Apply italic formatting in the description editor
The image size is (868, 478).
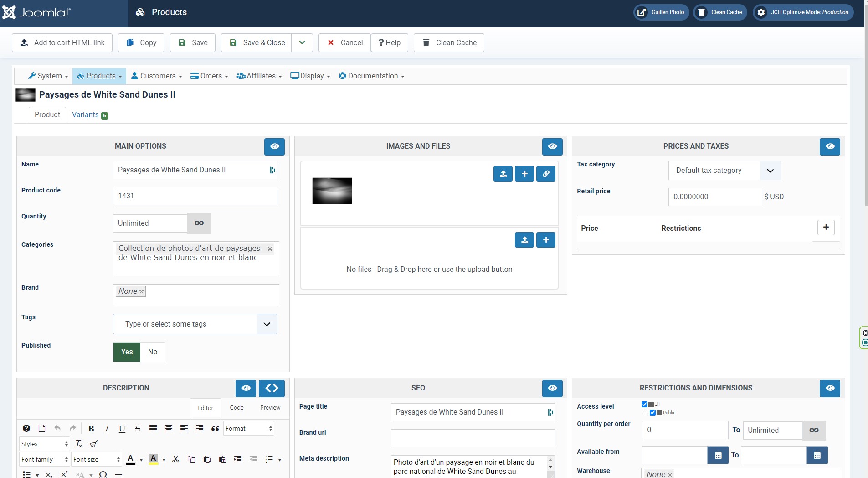(107, 428)
